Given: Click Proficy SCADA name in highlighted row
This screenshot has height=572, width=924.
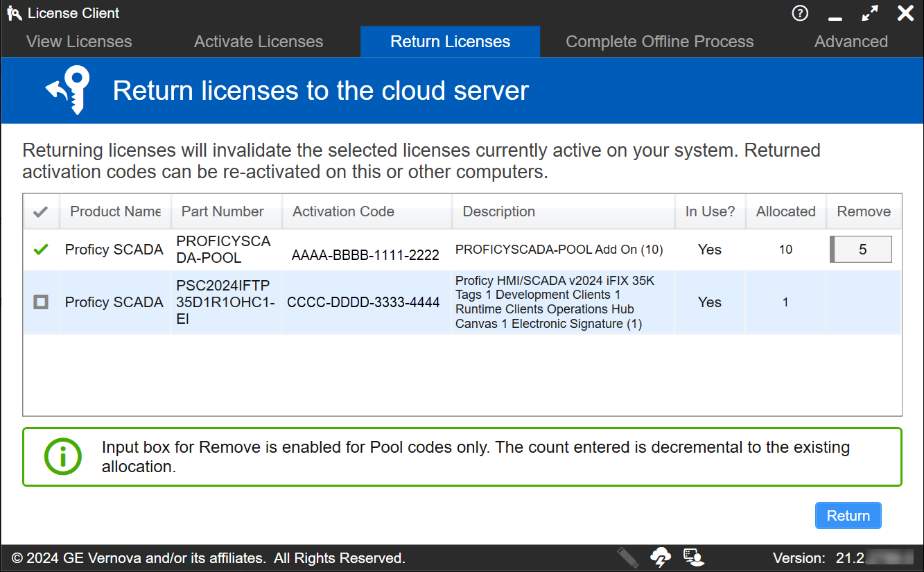Looking at the screenshot, I should point(114,302).
